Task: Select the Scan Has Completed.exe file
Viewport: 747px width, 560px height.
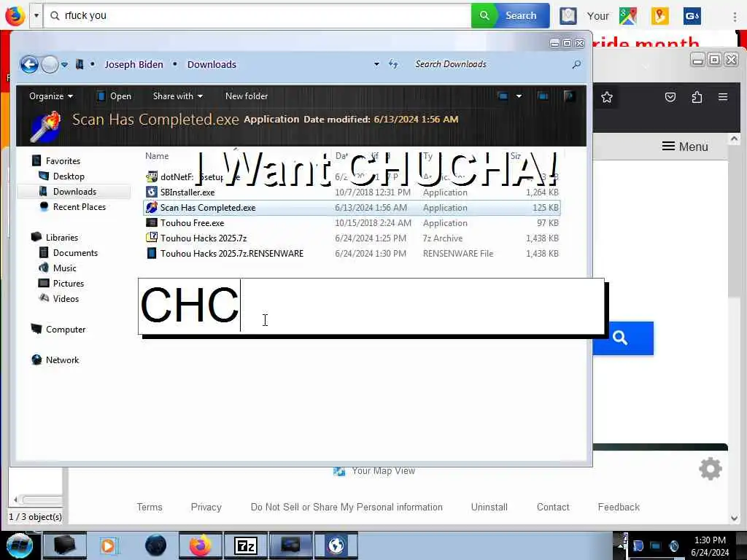Action: click(x=352, y=208)
